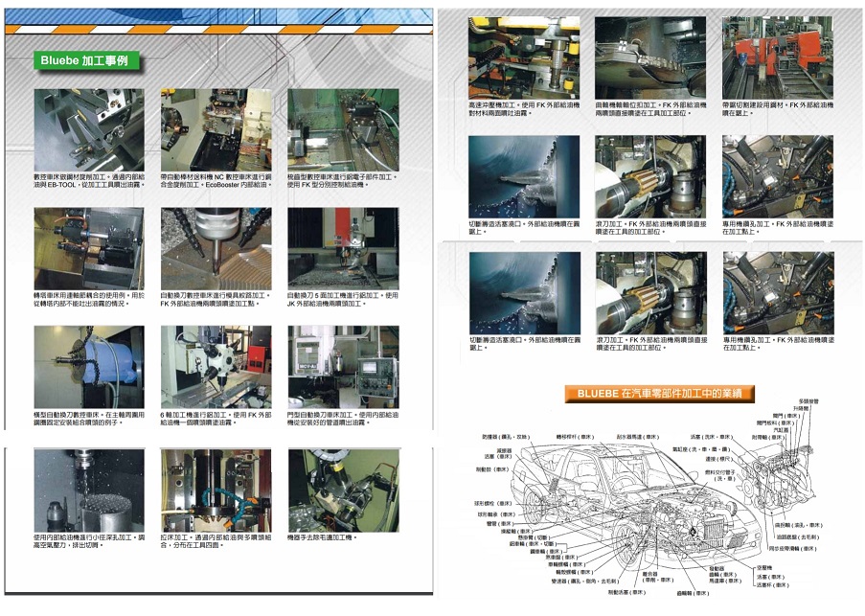This screenshot has height=616, width=865.
Task: Click the '球形螺栓 (車床)' diagram label
Action: pos(493,503)
